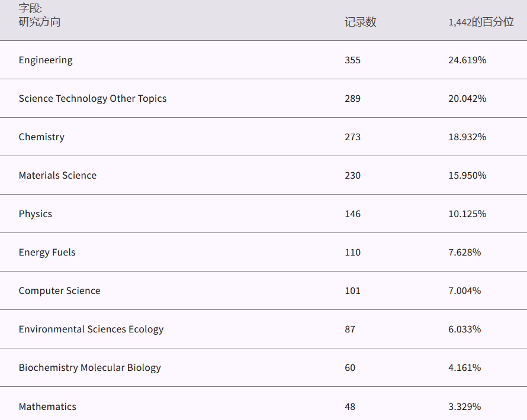Select the Materials Science row label
527x420 pixels.
click(57, 176)
